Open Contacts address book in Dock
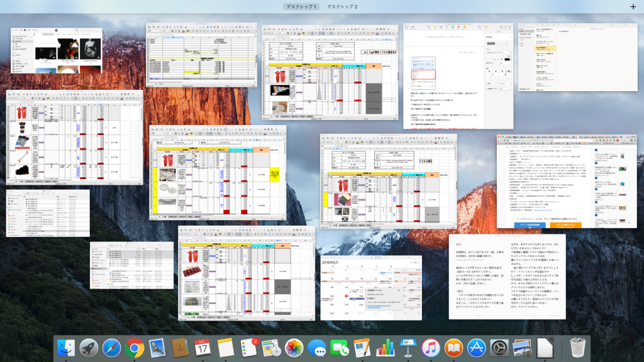Screen dimensions: 644x362 coord(180,348)
